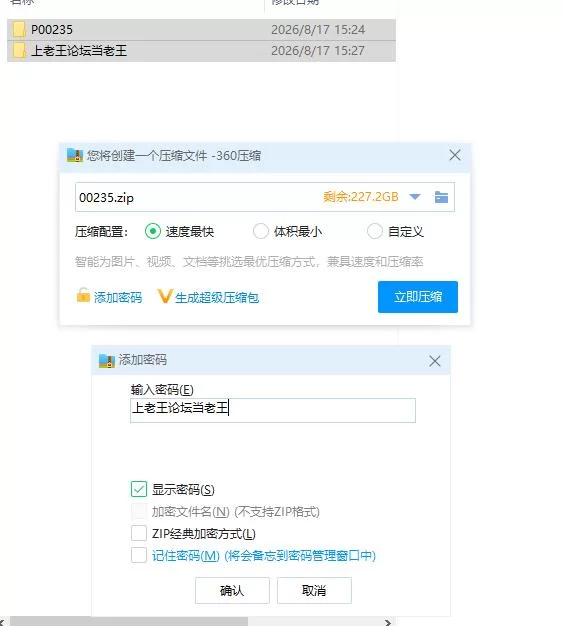
Task: Click the 剩余:227.2GB free space text
Action: pos(361,197)
